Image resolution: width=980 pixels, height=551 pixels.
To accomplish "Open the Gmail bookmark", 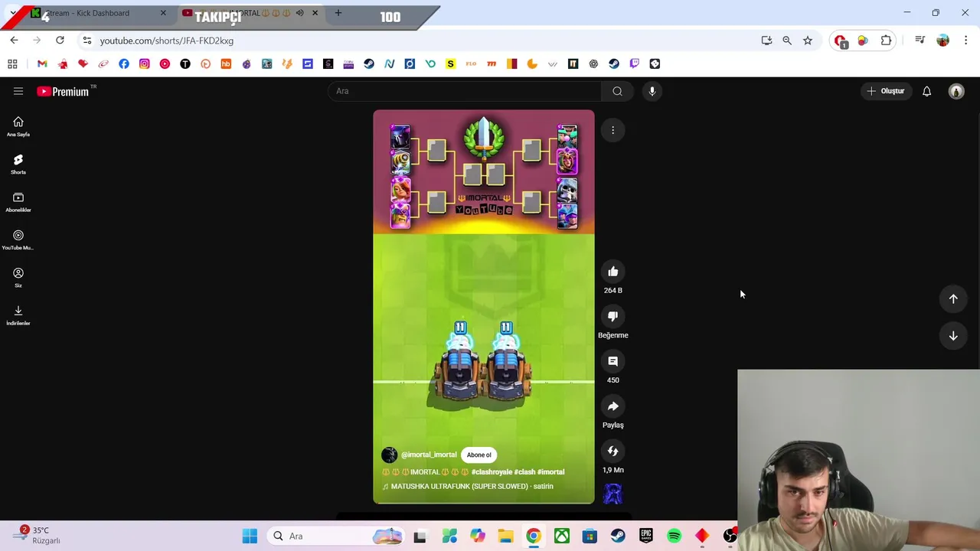I will coord(42,64).
